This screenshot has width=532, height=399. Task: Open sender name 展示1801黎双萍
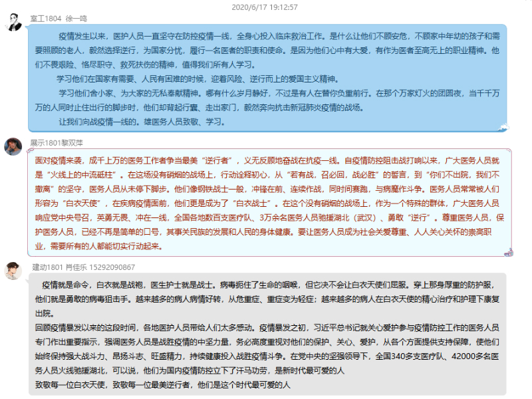tap(57, 143)
